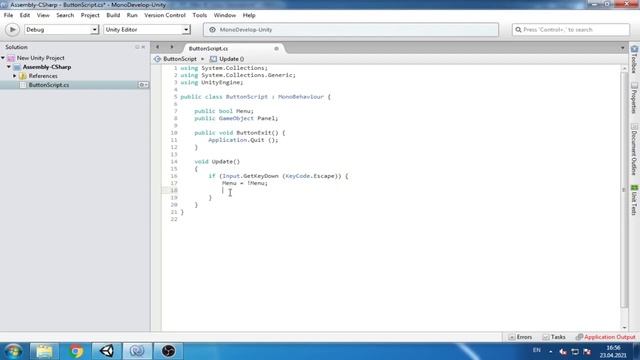The image size is (640, 360).
Task: Click 'Menu = !Menu;' on line 17
Action: [x=245, y=183]
